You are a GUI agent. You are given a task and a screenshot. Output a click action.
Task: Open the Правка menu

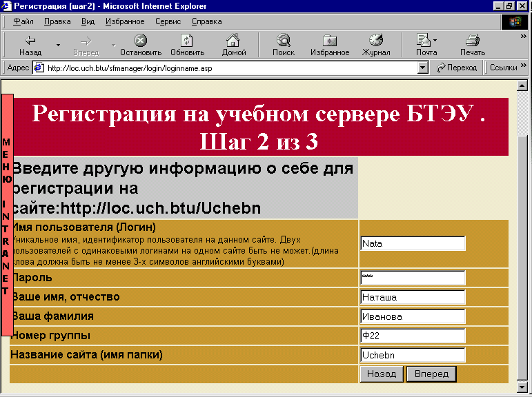pos(57,21)
